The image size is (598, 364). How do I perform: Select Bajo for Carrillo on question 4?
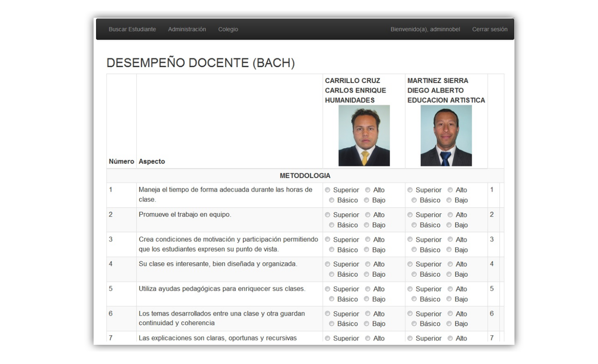click(x=367, y=275)
